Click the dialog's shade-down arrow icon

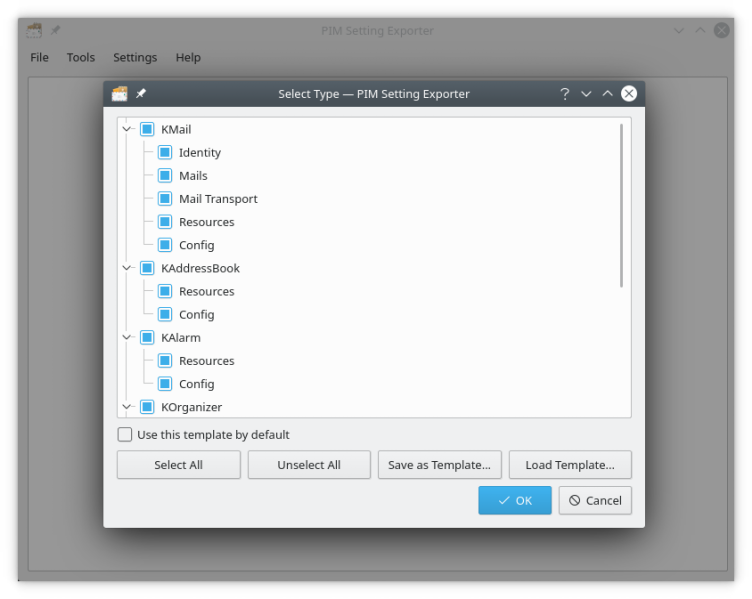point(586,94)
